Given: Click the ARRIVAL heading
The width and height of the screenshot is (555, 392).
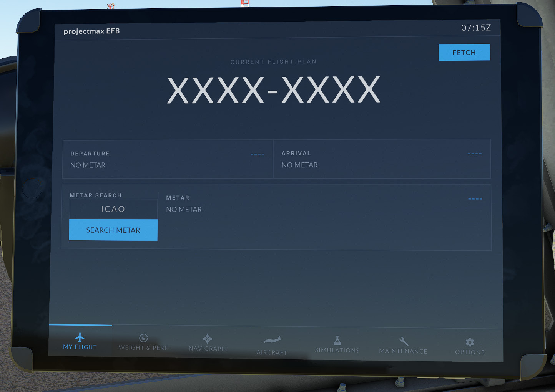Looking at the screenshot, I should 296,153.
